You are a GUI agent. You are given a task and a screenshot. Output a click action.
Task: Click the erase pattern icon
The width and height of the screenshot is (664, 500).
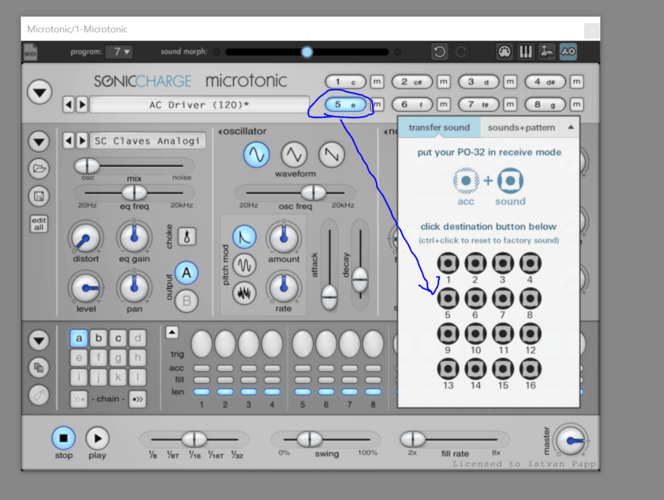pyautogui.click(x=39, y=395)
